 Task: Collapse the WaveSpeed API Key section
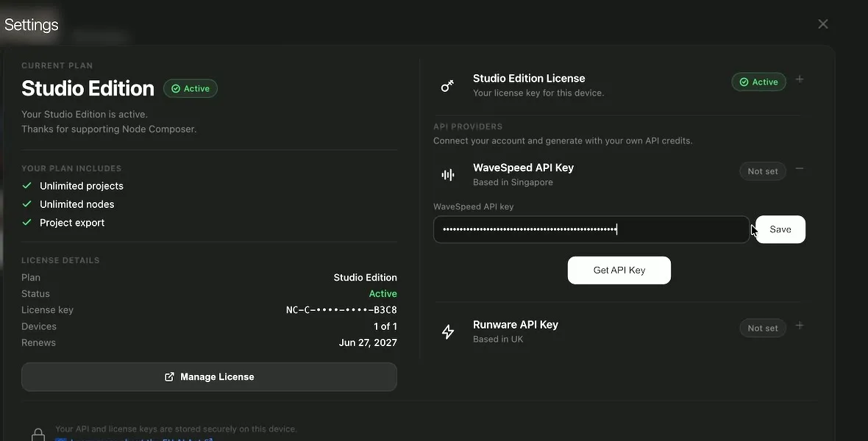(800, 169)
